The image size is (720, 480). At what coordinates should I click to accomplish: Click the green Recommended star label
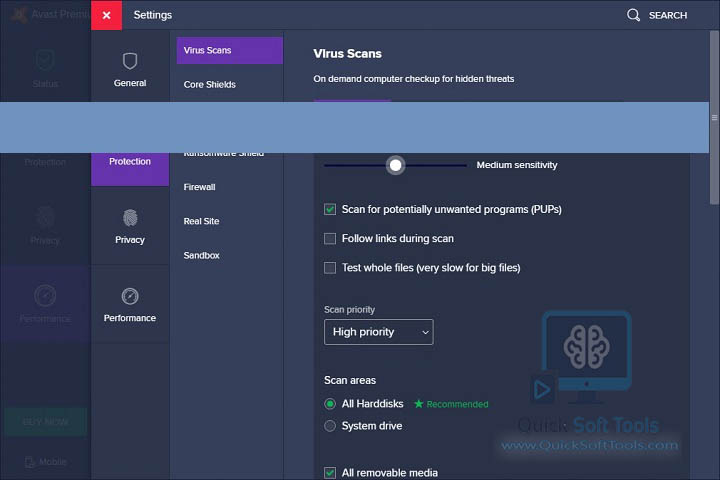(x=451, y=404)
